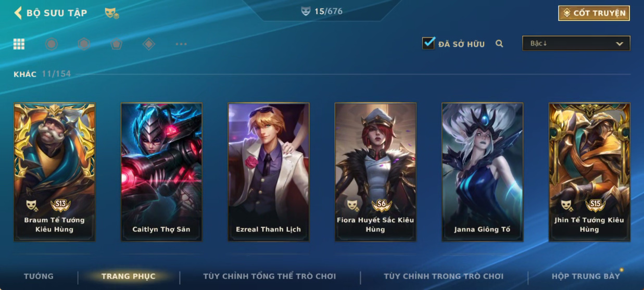Open the Hộp Trưng Bày tab

pos(586,276)
